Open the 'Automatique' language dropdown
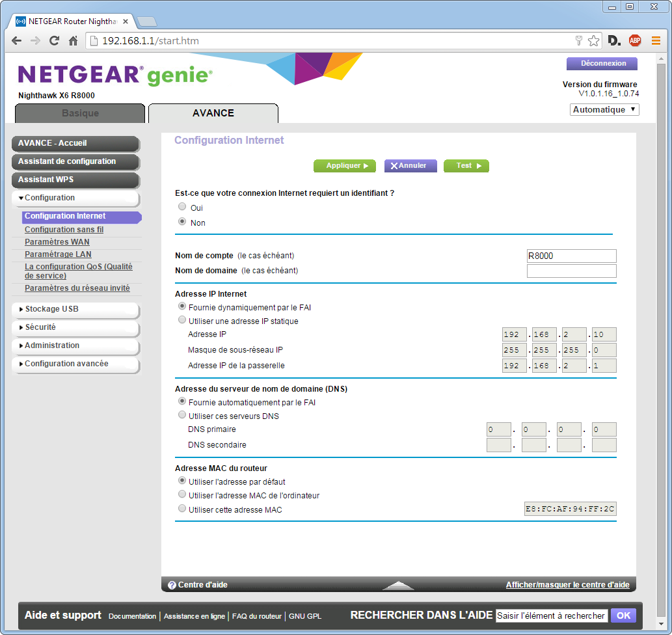 (604, 110)
